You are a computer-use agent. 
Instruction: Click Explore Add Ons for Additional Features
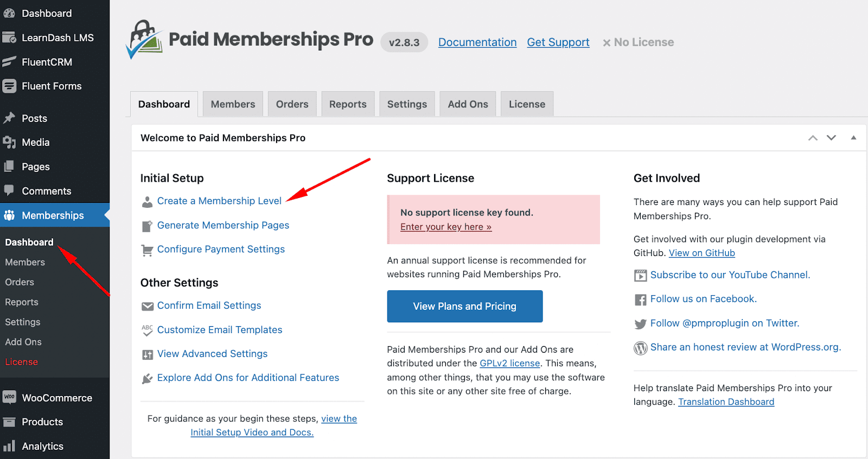(248, 378)
